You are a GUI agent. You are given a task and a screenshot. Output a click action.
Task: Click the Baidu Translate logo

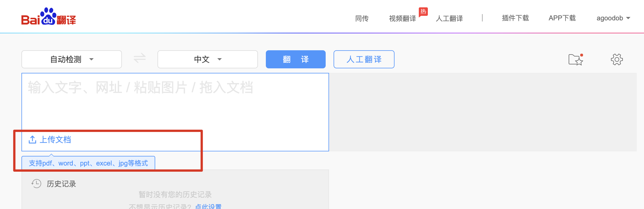tap(49, 17)
